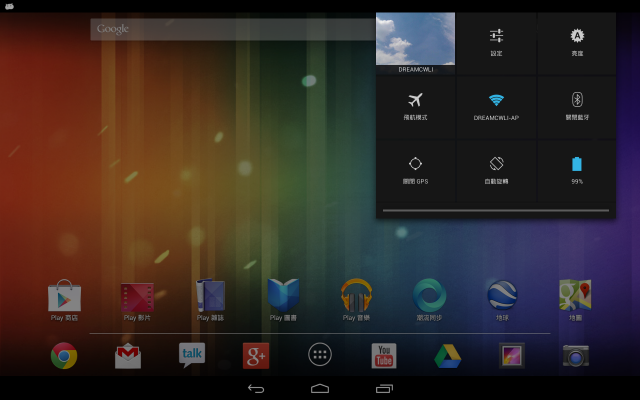Open Settings from quick settings panel
The width and height of the screenshot is (640, 400).
496,43
